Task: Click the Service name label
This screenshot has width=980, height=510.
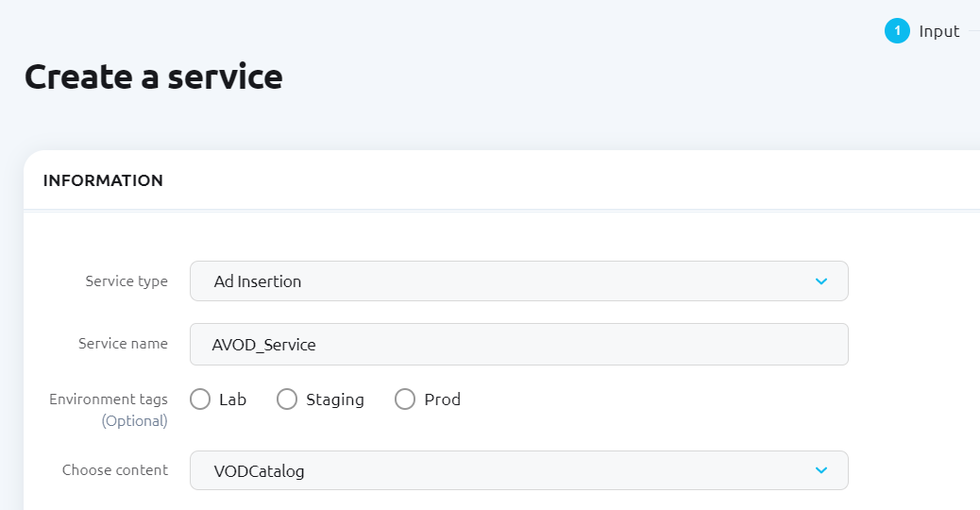Action: click(123, 344)
